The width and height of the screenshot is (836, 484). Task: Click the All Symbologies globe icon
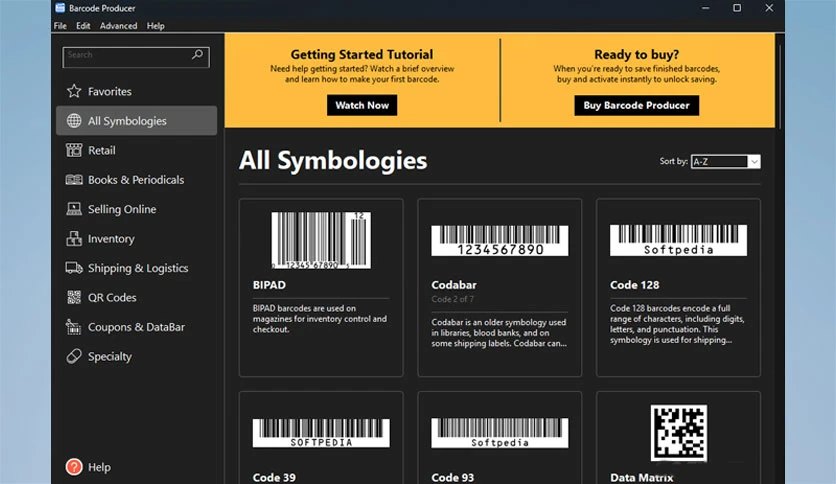click(x=74, y=120)
